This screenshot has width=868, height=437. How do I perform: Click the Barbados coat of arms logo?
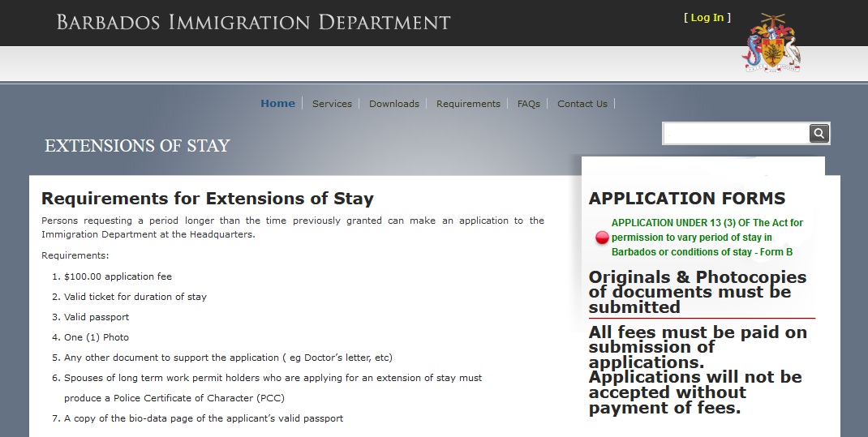click(770, 44)
